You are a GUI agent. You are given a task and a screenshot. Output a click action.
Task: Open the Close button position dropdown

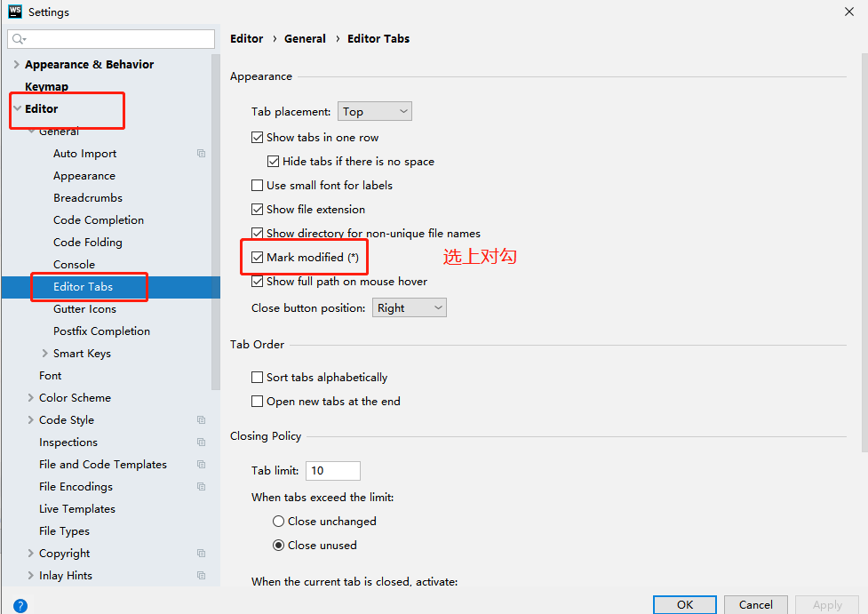coord(409,307)
